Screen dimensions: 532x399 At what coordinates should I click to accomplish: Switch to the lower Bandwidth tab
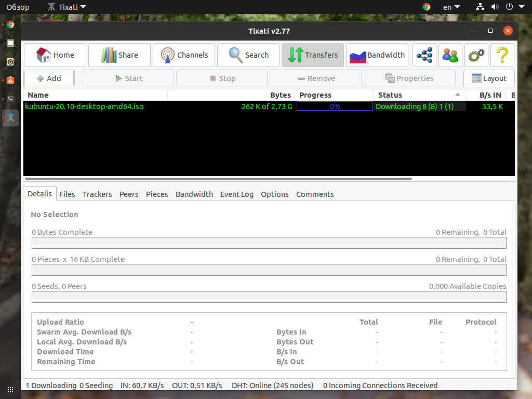point(194,194)
